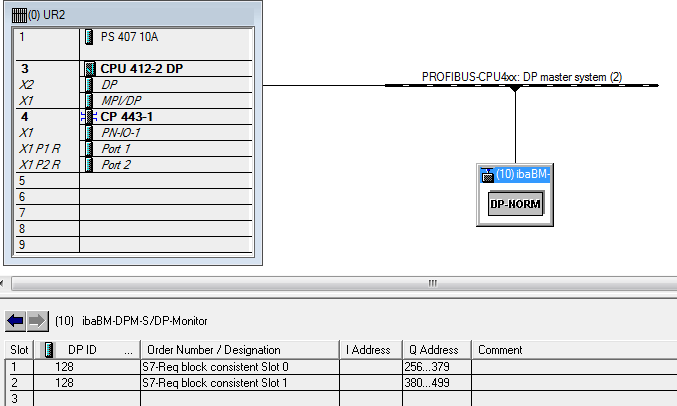Select empty rack slot 5
677x406 pixels.
pyautogui.click(x=133, y=181)
